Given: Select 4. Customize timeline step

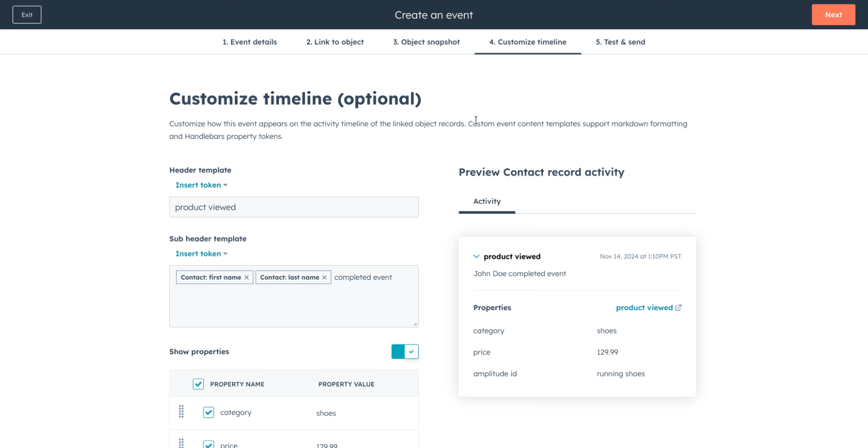Looking at the screenshot, I should [x=528, y=42].
